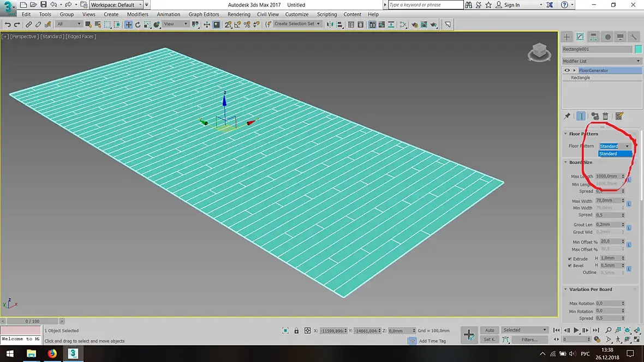Click the Remove modifier trash icon
Image resolution: width=644 pixels, height=362 pixels.
(x=605, y=116)
